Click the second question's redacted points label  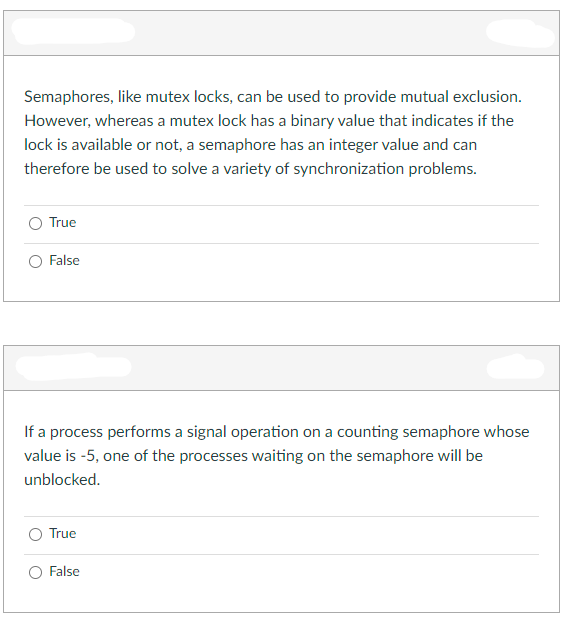[515, 366]
